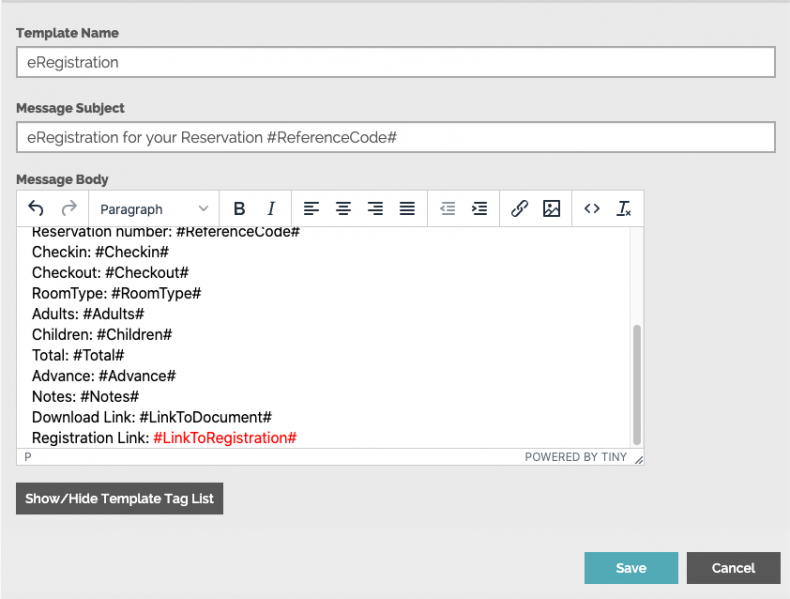790x599 pixels.
Task: Open the Paragraph format dropdown
Action: point(154,209)
